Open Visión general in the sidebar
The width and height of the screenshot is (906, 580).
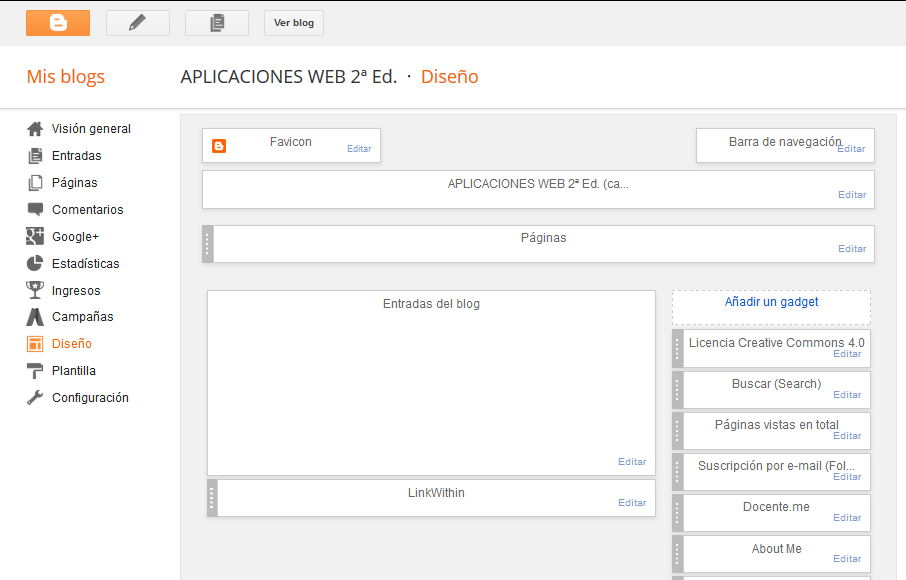[x=91, y=129]
